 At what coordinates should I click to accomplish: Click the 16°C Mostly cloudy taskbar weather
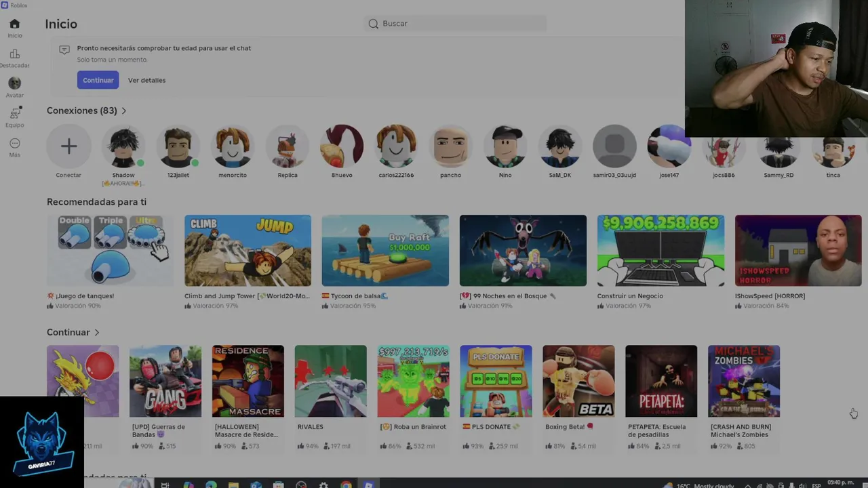coord(701,485)
